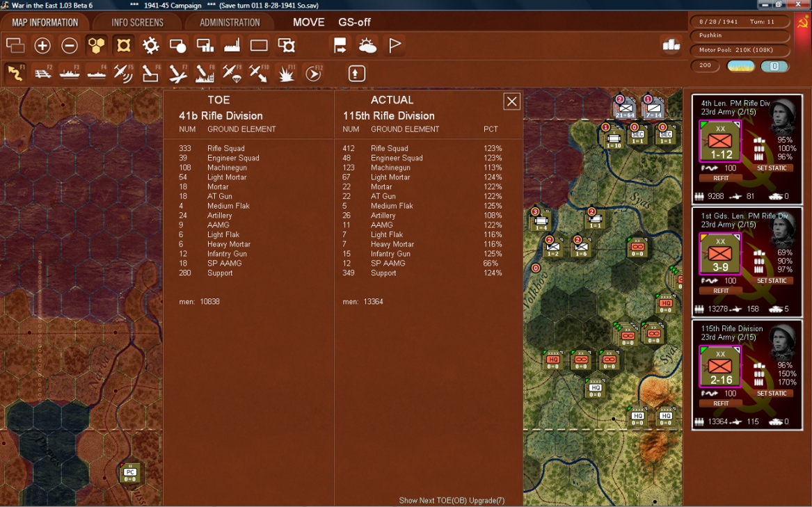
Task: Select the F4 Amphibious transport mode icon
Action: click(96, 74)
